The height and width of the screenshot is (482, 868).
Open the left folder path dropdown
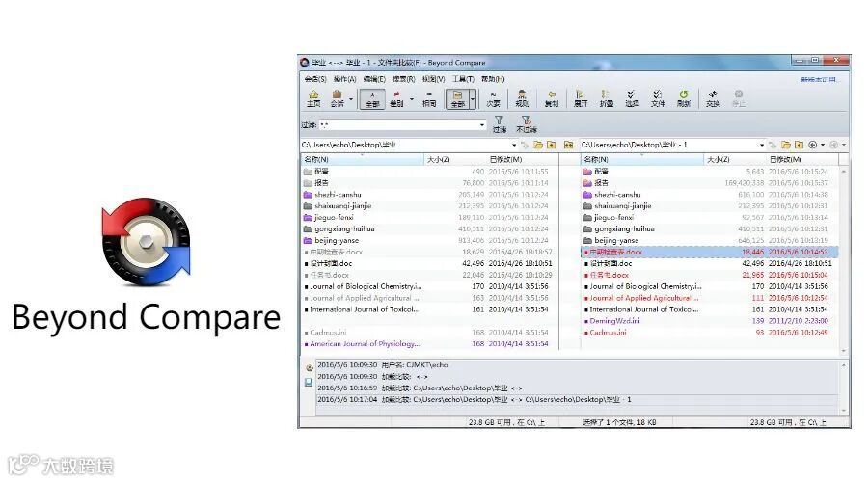514,145
